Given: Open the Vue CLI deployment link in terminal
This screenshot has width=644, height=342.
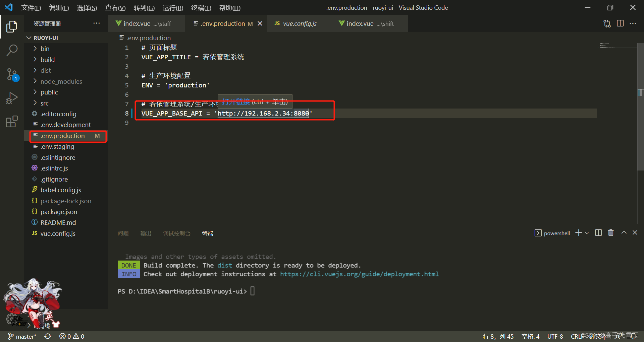Looking at the screenshot, I should click(359, 274).
